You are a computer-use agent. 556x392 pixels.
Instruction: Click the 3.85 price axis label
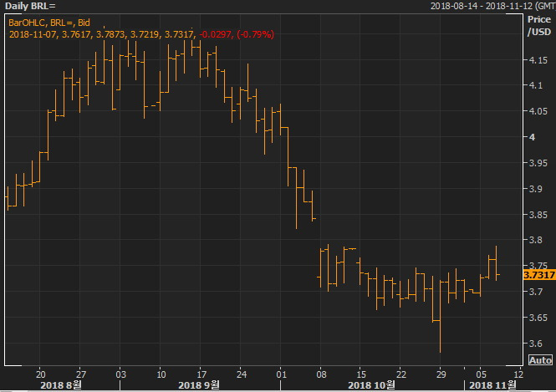click(x=538, y=215)
